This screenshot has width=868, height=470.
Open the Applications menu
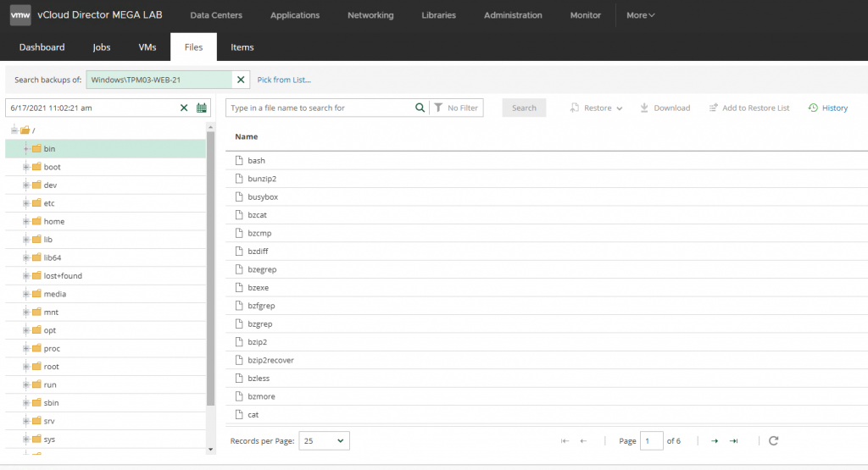tap(294, 15)
